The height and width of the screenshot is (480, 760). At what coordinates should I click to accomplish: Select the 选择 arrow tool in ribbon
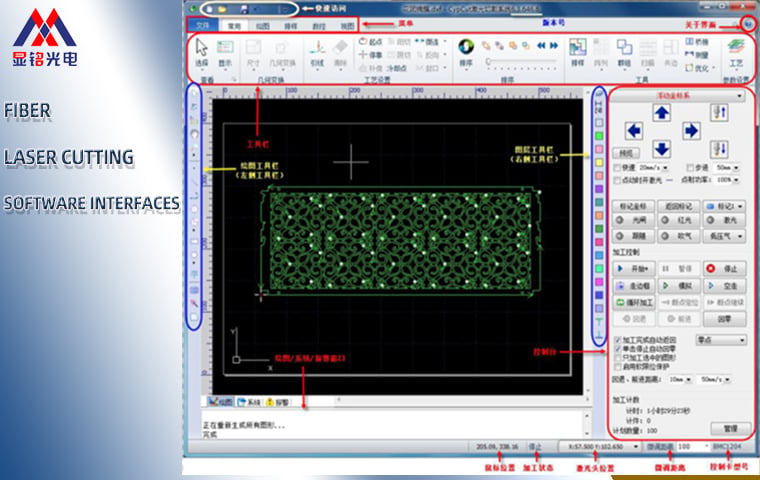202,52
